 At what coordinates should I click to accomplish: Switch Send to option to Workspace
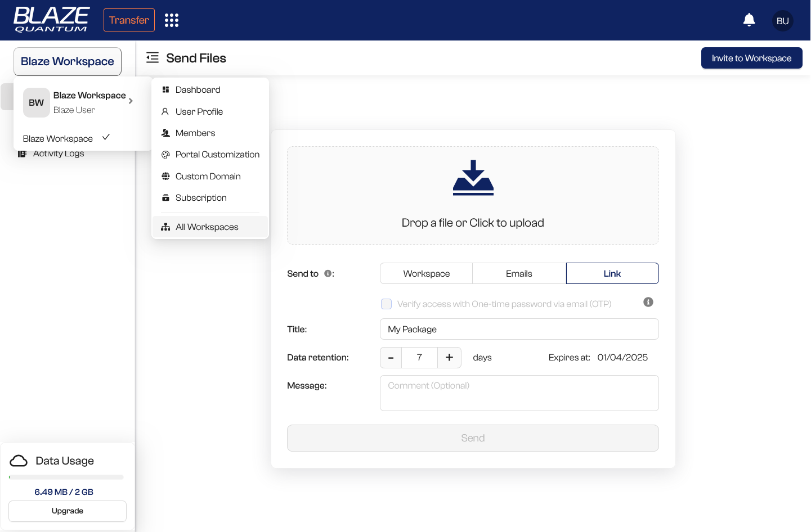tap(427, 273)
